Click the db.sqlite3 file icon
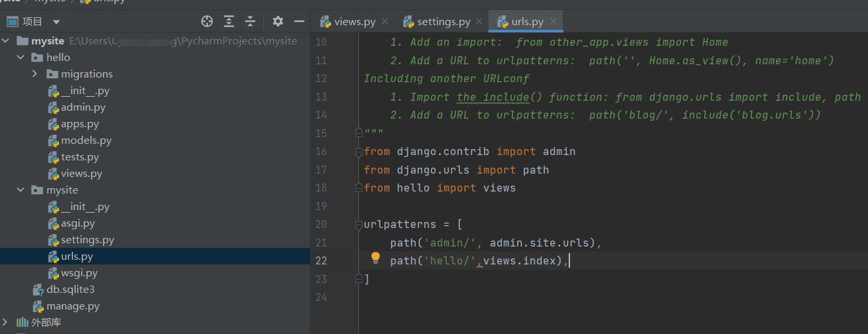The width and height of the screenshot is (868, 334). [x=38, y=290]
